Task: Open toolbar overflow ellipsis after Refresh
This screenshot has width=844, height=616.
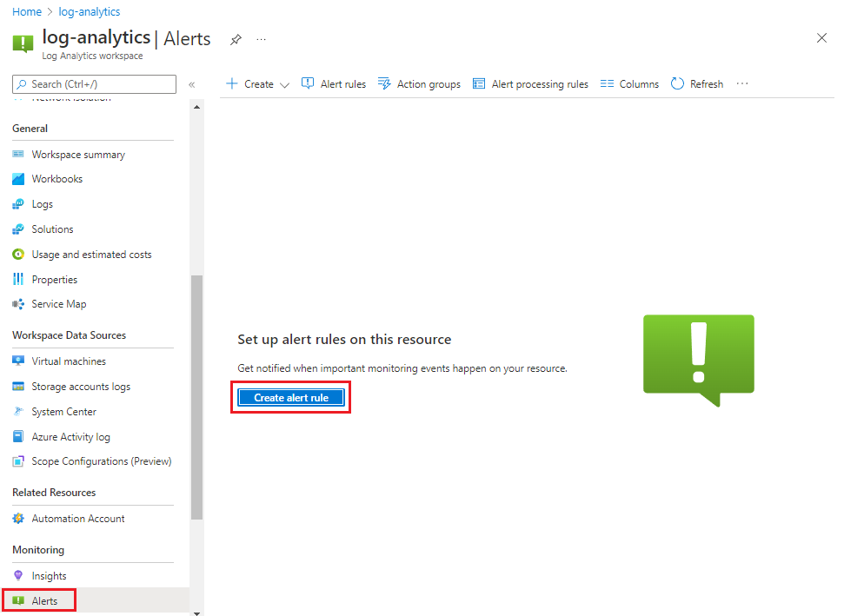Action: (x=742, y=83)
